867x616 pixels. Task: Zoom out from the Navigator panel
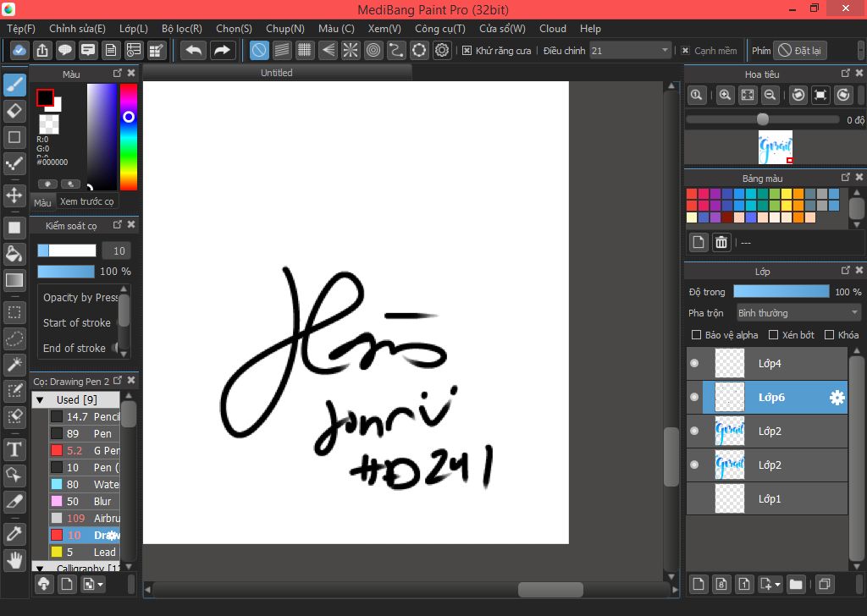pyautogui.click(x=770, y=95)
